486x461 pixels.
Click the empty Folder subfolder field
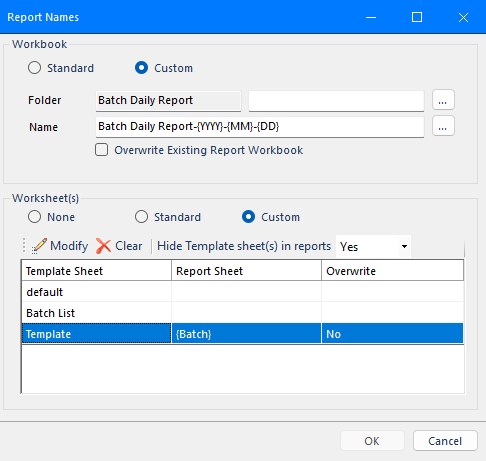click(x=336, y=101)
